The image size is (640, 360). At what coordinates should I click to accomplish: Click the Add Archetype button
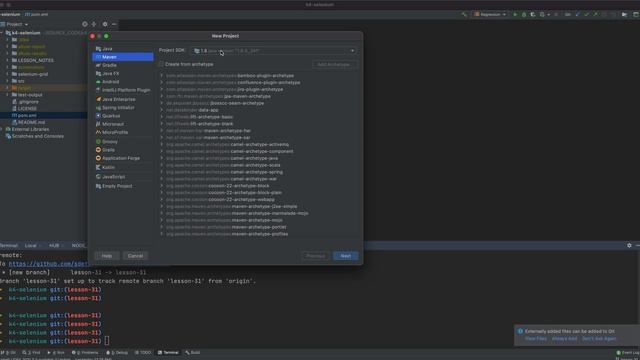pyautogui.click(x=334, y=64)
